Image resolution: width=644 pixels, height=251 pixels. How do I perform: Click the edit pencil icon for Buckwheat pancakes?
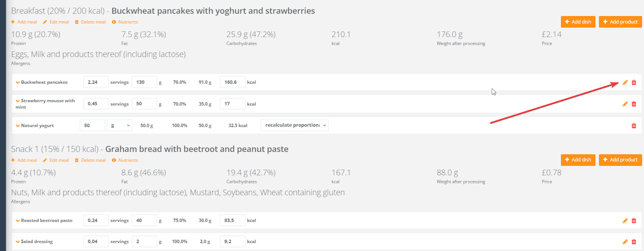pyautogui.click(x=625, y=82)
